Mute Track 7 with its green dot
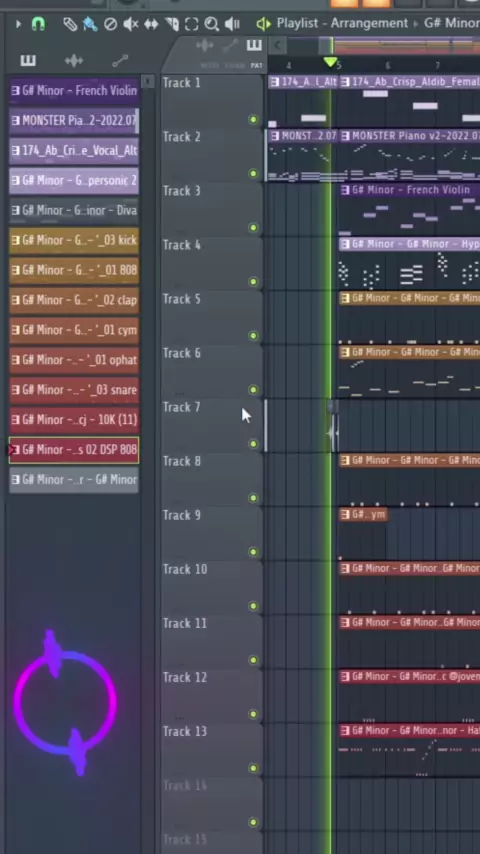Image resolution: width=480 pixels, height=854 pixels. point(253,444)
